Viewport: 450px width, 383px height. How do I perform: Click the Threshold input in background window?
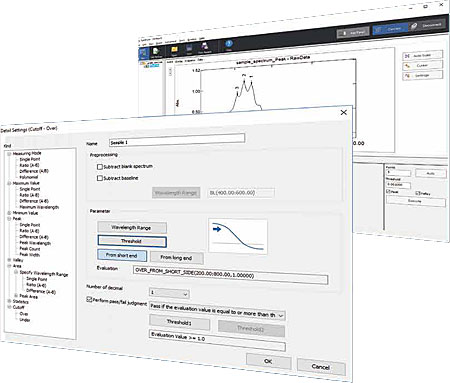pos(398,184)
